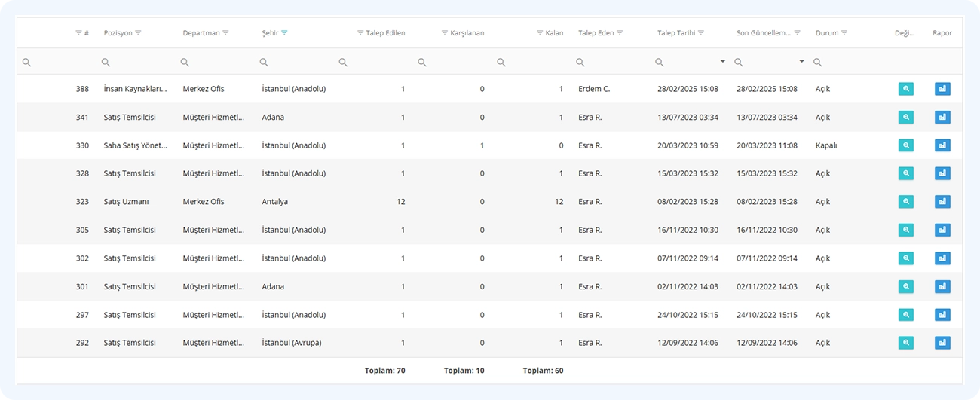Open filter icon beside Talep Eden

click(x=620, y=33)
